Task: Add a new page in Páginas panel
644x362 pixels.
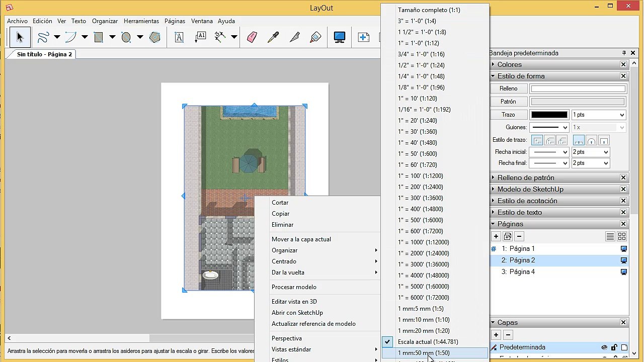Action: [x=496, y=236]
